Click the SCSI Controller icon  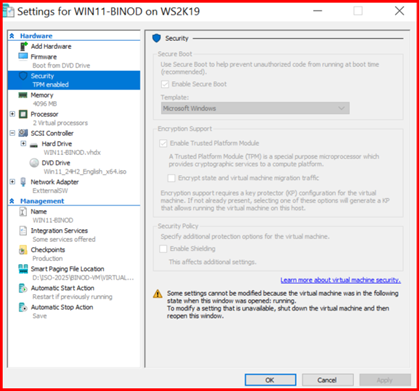(23, 133)
